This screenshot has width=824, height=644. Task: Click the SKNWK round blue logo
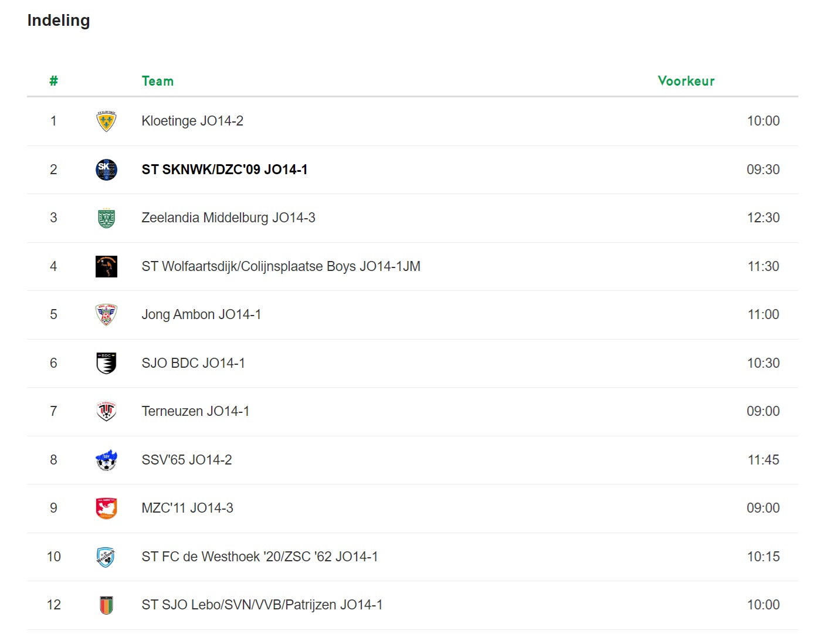point(106,170)
